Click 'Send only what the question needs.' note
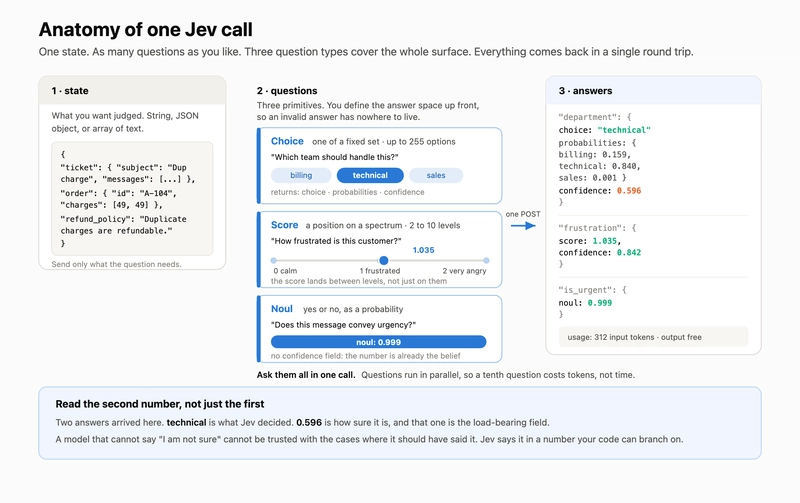The image size is (800, 503). [116, 264]
